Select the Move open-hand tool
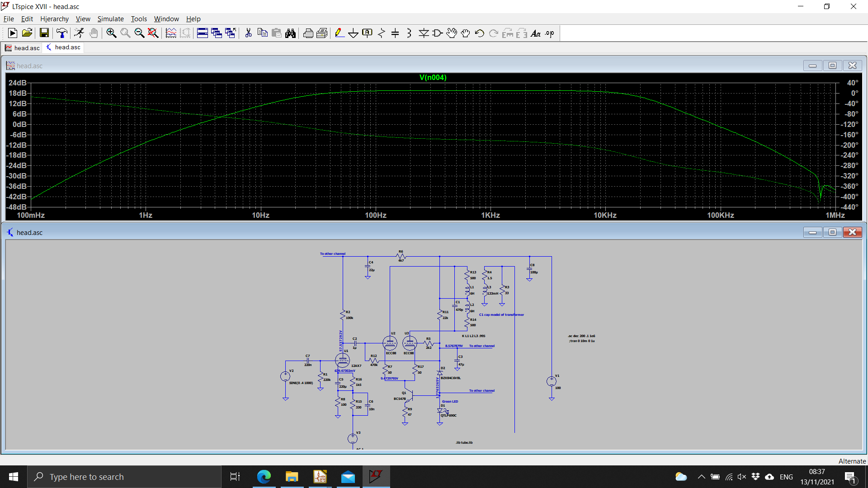Screen dimensions: 868x488 tap(451, 33)
